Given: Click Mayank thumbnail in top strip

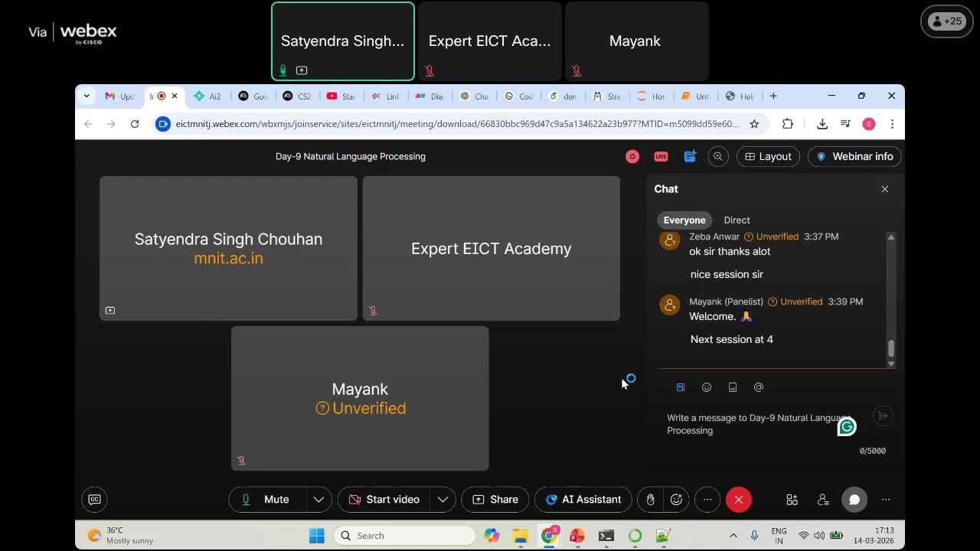Looking at the screenshot, I should tap(636, 41).
